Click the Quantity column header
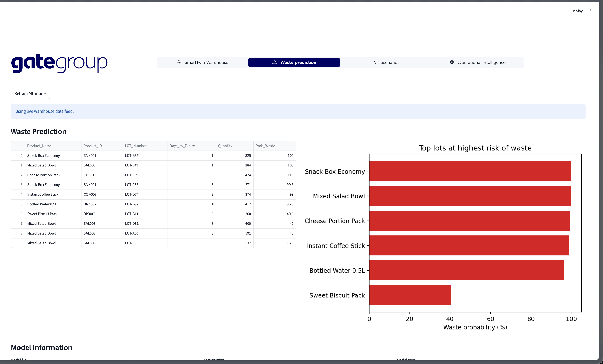Screen dimensions: 603x364 [x=225, y=146]
